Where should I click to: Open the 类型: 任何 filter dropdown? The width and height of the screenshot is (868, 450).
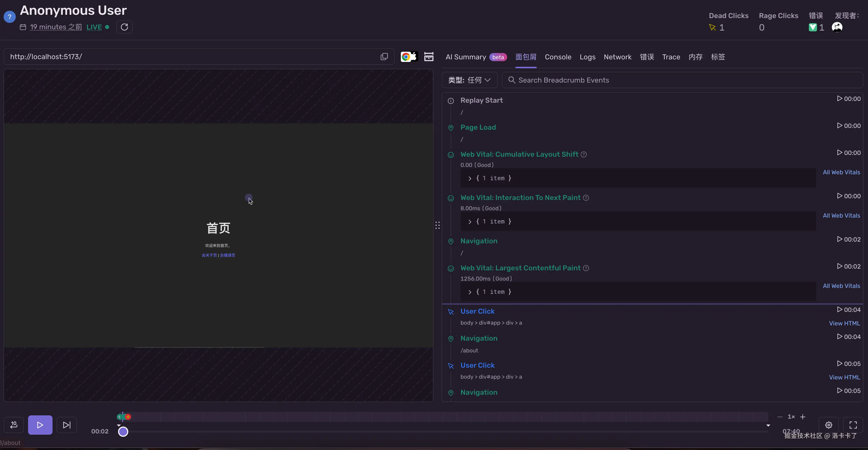(469, 80)
